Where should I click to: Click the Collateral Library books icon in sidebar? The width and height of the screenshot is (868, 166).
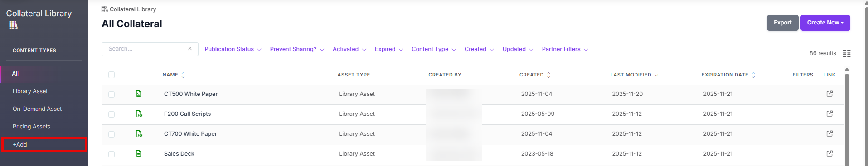[13, 25]
